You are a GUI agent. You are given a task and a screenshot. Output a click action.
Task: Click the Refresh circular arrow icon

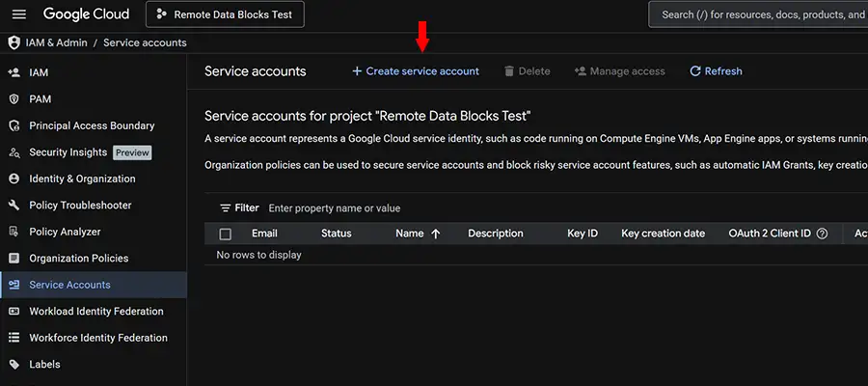click(x=695, y=71)
